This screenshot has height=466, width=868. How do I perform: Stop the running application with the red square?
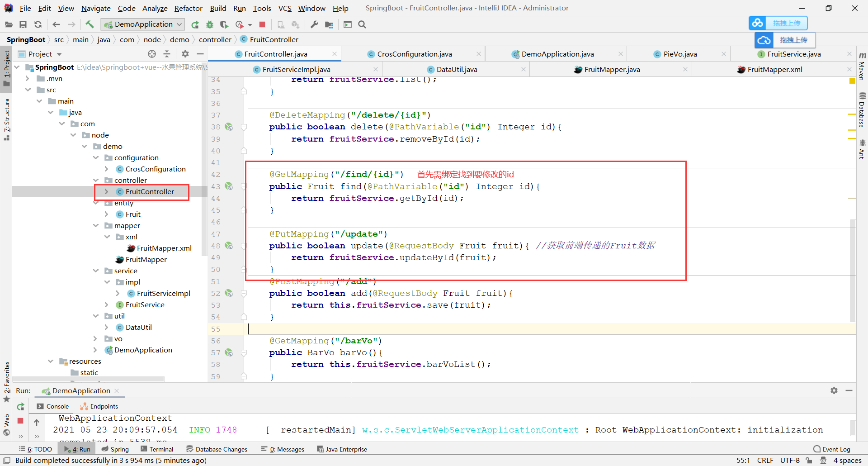click(262, 24)
